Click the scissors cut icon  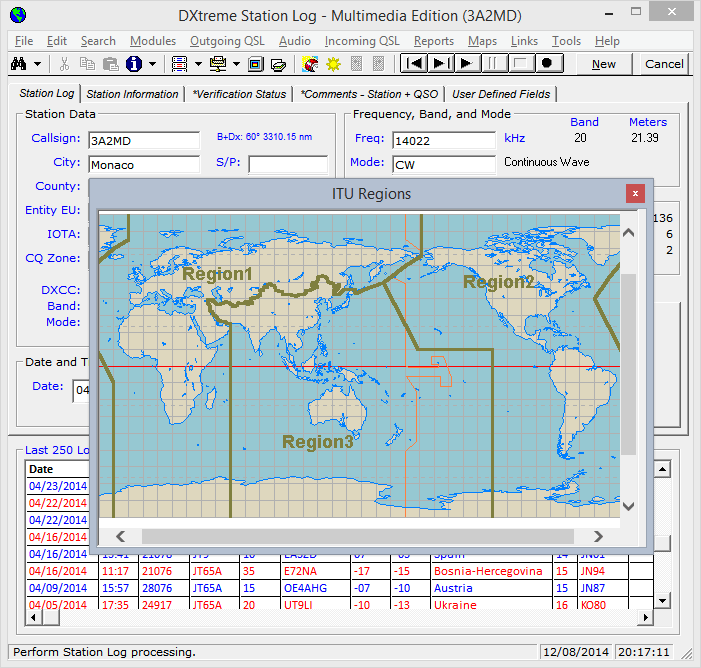click(x=64, y=64)
